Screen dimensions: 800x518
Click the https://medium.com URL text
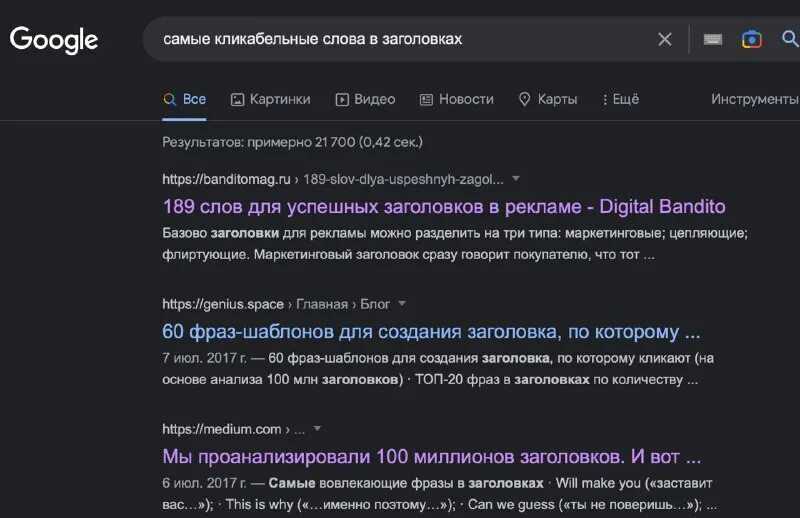221,429
